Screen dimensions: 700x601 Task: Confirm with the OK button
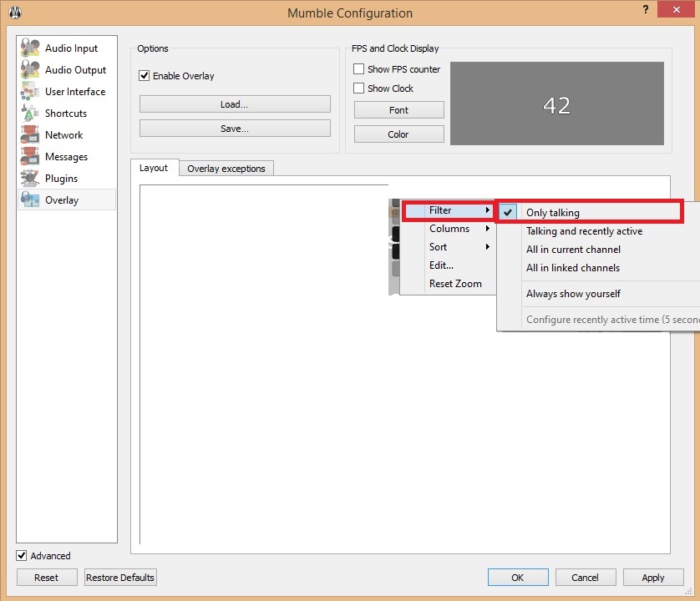(x=518, y=578)
